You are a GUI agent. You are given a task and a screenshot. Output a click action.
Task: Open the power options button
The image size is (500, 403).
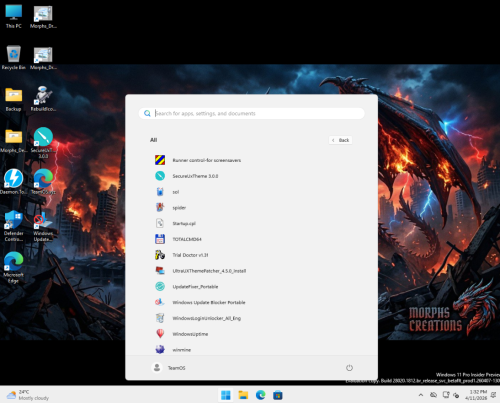[349, 368]
